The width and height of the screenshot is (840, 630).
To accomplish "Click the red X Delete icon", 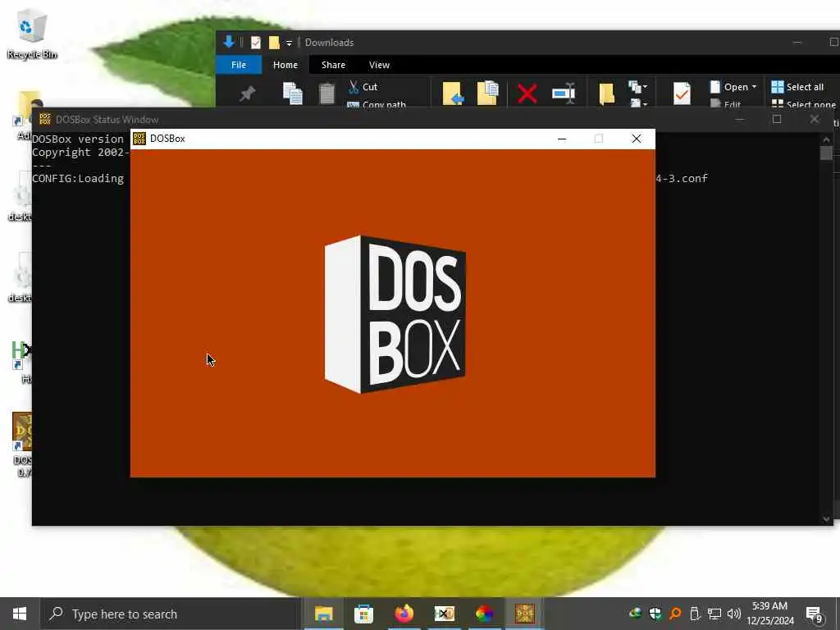I will pyautogui.click(x=527, y=94).
